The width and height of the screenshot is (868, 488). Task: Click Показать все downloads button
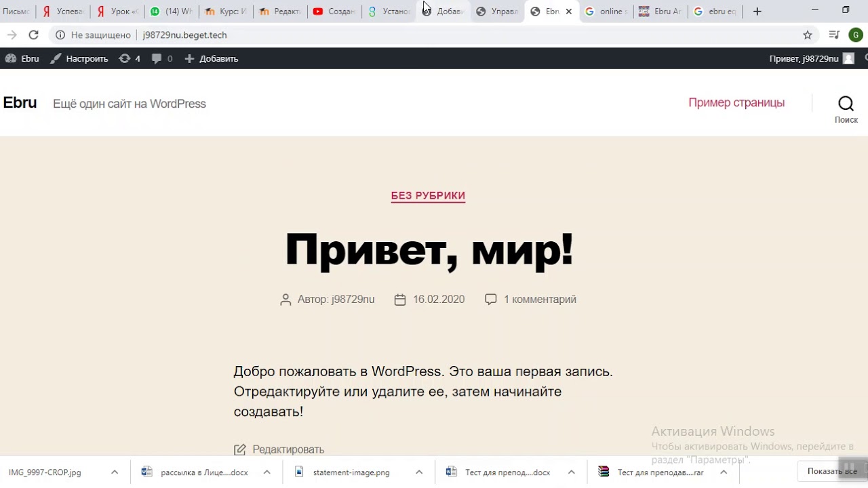click(x=831, y=472)
